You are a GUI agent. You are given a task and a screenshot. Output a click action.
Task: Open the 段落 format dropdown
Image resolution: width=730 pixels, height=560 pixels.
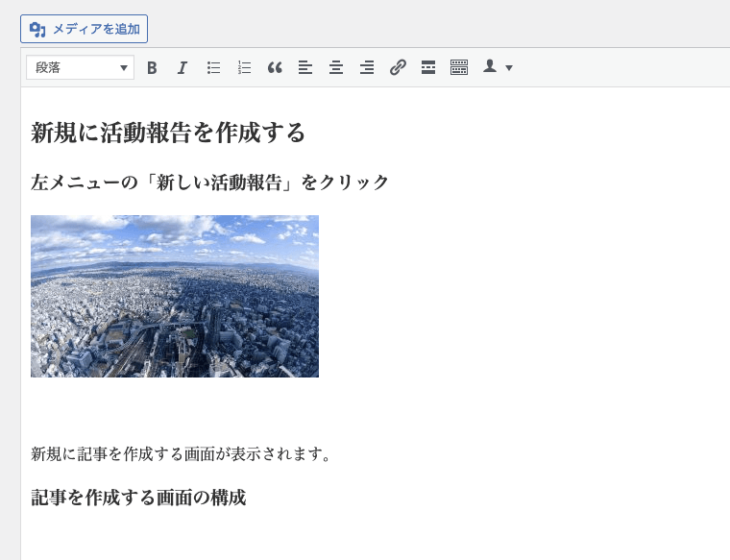click(80, 67)
